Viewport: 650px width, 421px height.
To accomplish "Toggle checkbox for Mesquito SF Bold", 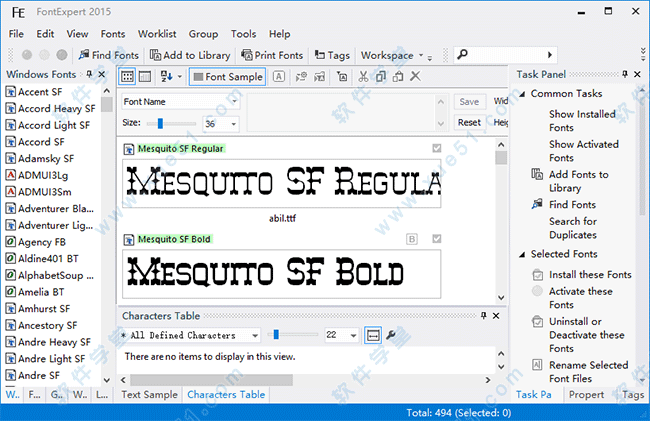I will (x=435, y=239).
